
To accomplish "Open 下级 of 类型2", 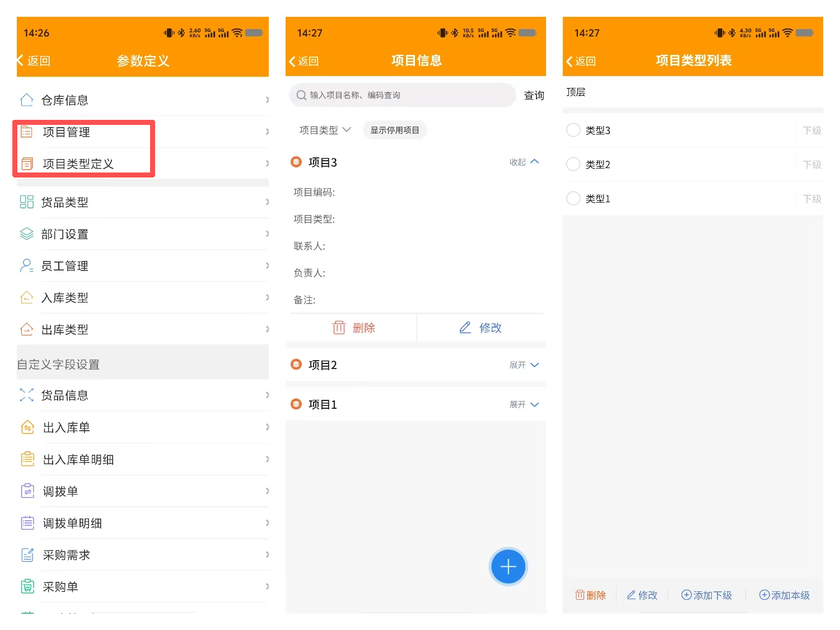I will point(811,165).
